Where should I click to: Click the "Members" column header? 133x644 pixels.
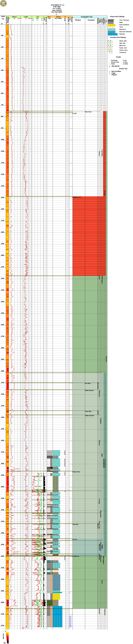(78, 20)
